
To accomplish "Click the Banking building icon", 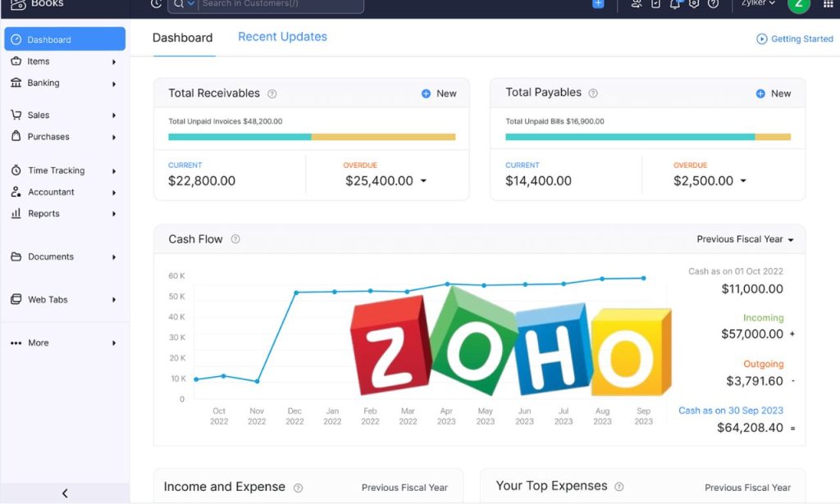I will [x=16, y=83].
